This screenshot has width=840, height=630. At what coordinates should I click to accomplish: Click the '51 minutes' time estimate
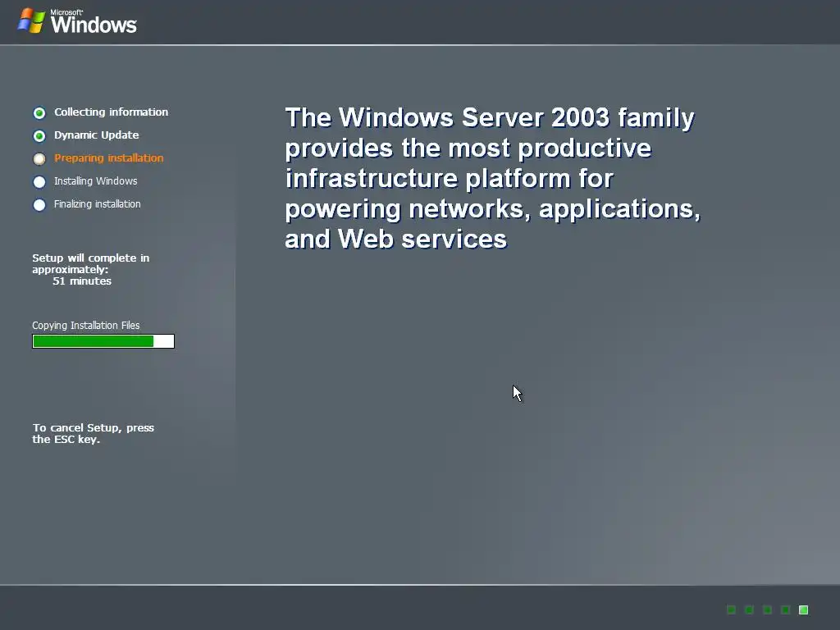pos(82,281)
